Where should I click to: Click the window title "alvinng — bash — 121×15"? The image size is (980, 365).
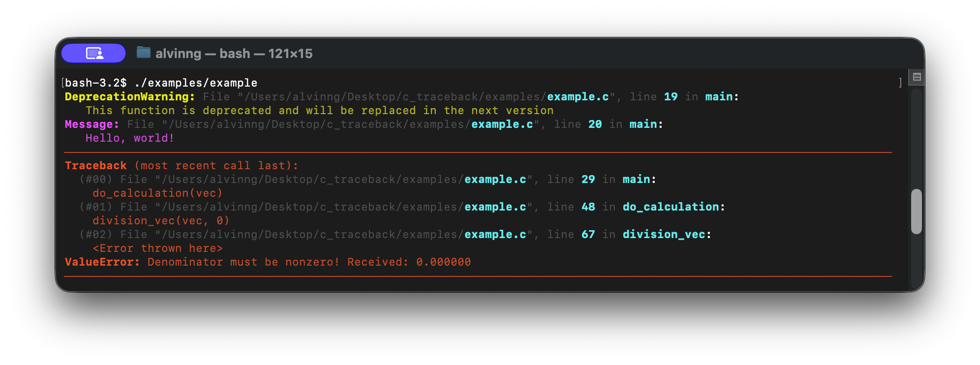pyautogui.click(x=234, y=54)
